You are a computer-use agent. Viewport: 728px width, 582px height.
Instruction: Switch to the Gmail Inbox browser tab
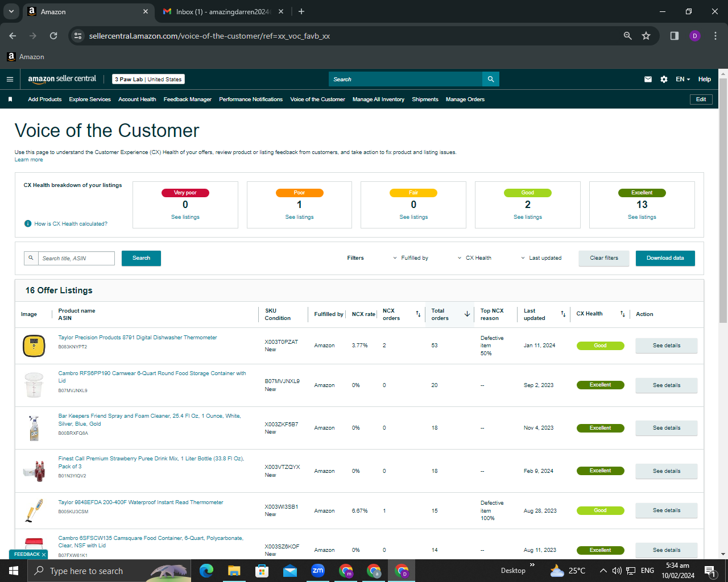tap(222, 11)
